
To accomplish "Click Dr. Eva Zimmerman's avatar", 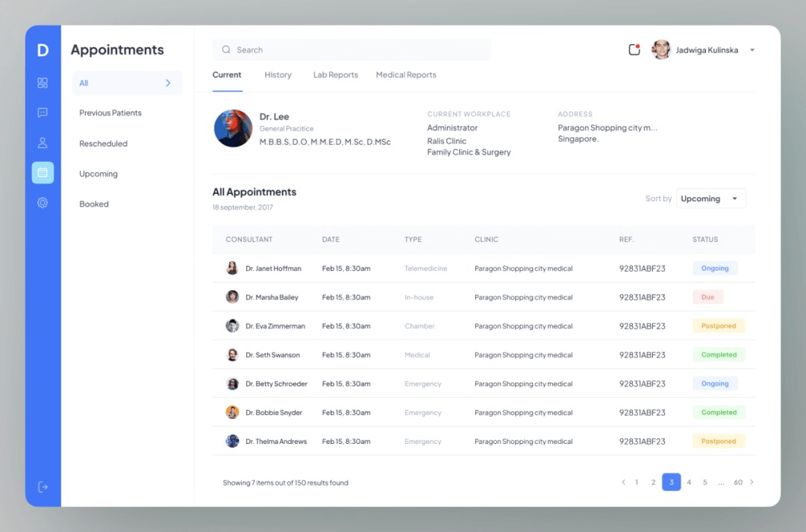I will 232,325.
